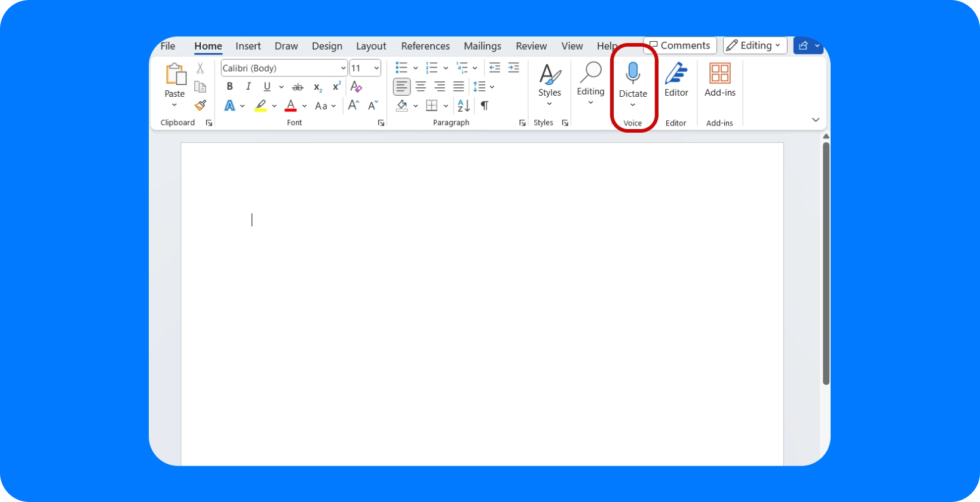Toggle italic formatting
This screenshot has width=980, height=502.
coord(249,87)
